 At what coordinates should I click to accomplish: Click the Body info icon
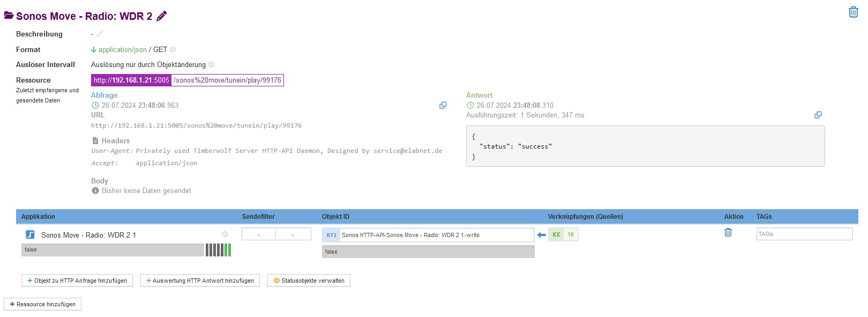click(95, 190)
